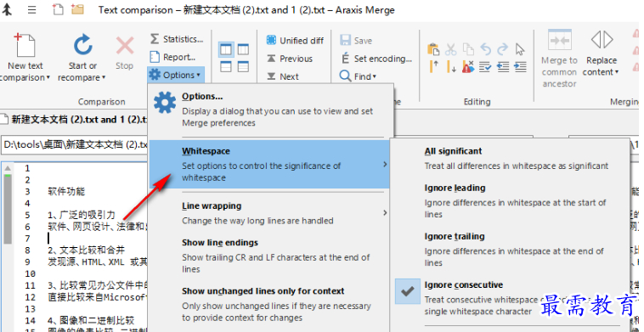
Task: Click the warning marker remove icon
Action: pyautogui.click(x=468, y=66)
